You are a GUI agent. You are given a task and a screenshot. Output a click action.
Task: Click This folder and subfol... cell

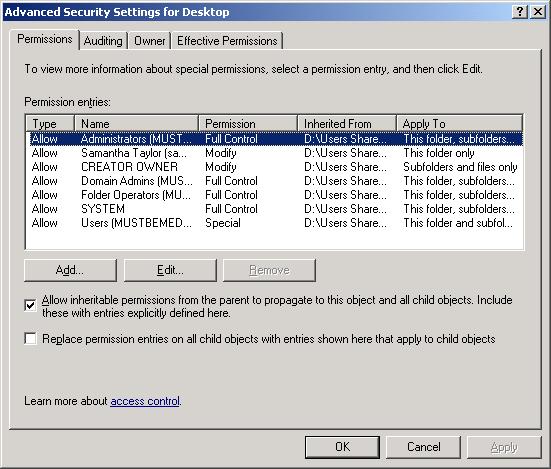(x=458, y=223)
